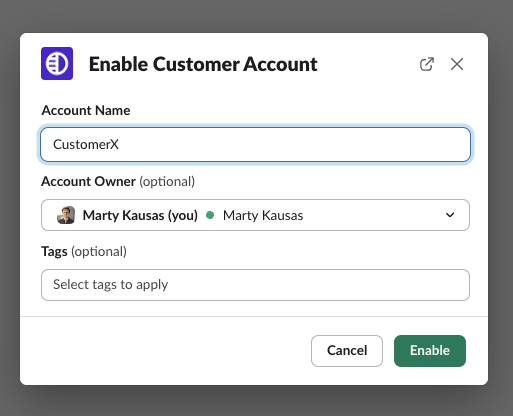
Task: Click the gray secondary Marty Kausas name
Action: pos(263,215)
